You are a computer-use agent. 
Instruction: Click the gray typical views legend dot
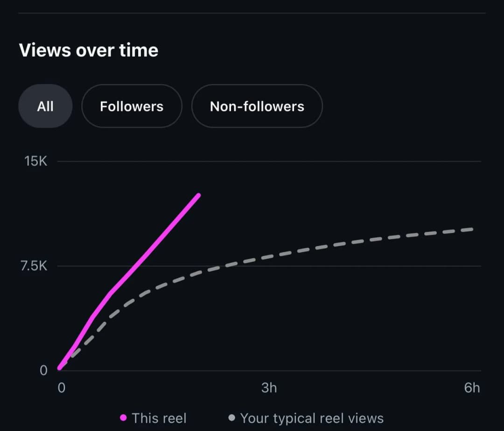(x=231, y=417)
